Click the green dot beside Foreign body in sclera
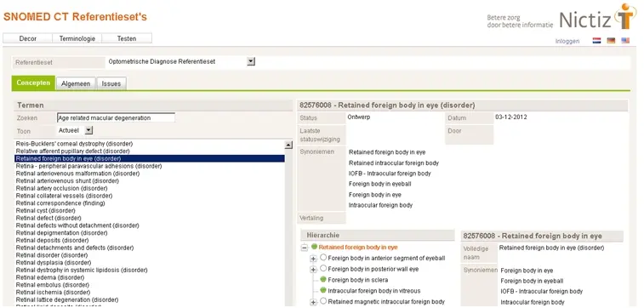644x308 pixels. point(323,280)
